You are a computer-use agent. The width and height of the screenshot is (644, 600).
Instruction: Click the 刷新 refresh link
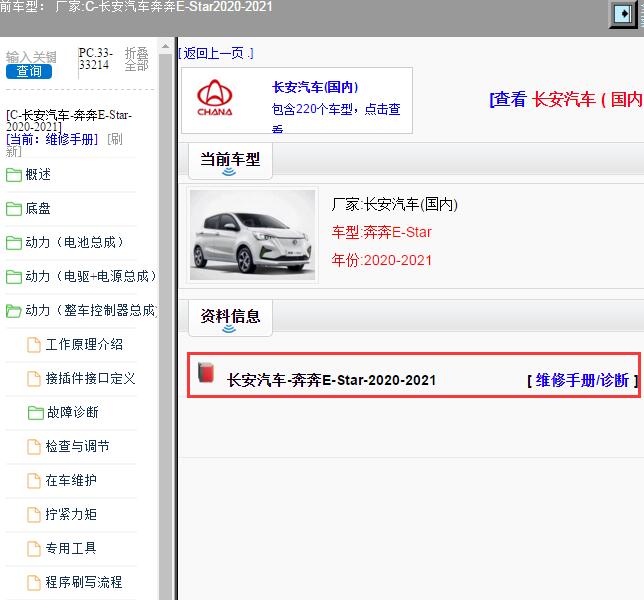[x=64, y=145]
